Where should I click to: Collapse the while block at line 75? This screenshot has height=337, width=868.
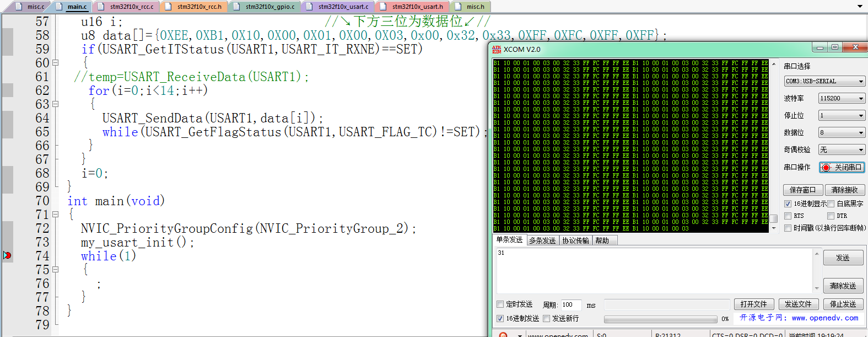pos(55,270)
